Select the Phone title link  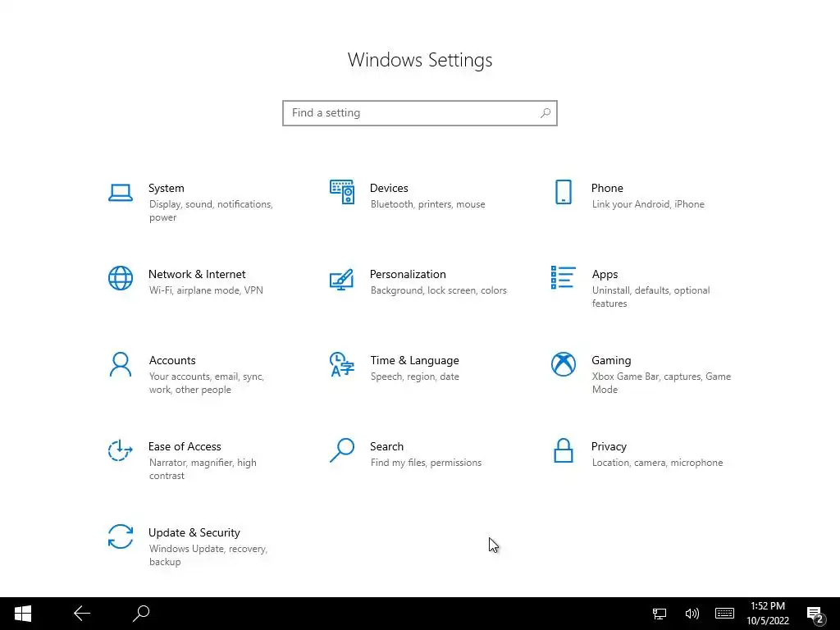[x=607, y=188]
